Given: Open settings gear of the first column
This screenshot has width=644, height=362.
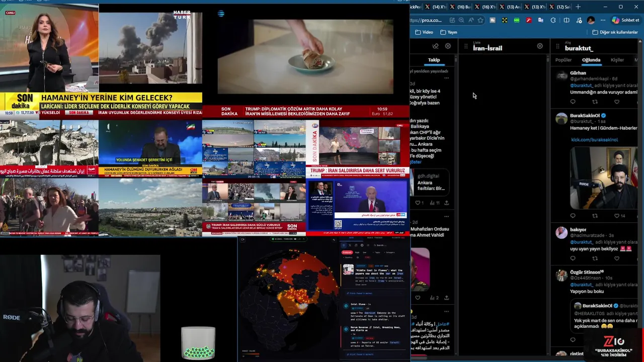Looking at the screenshot, I should pos(448,46).
